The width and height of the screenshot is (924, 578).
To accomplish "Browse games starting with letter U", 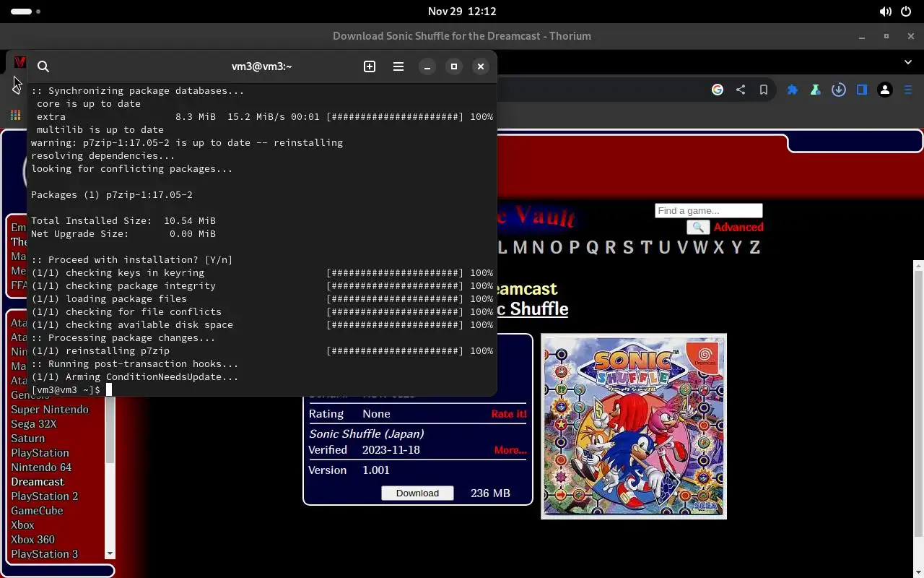I will [x=663, y=248].
